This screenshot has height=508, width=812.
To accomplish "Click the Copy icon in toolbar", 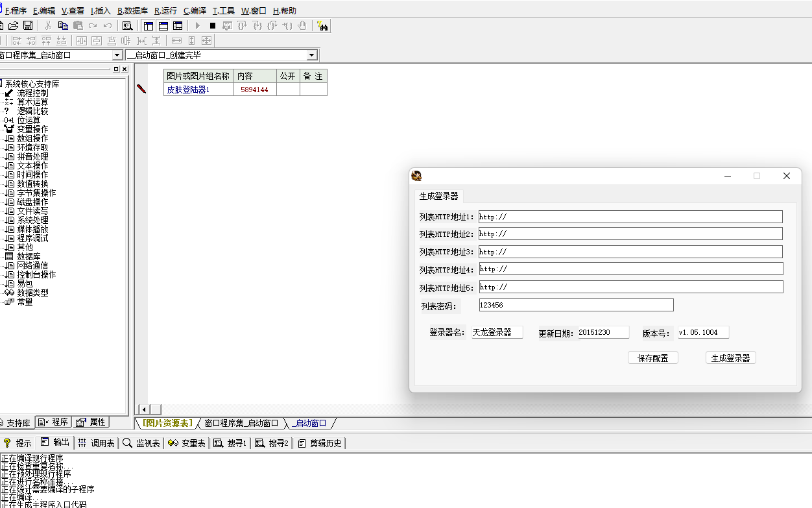I will pos(63,26).
